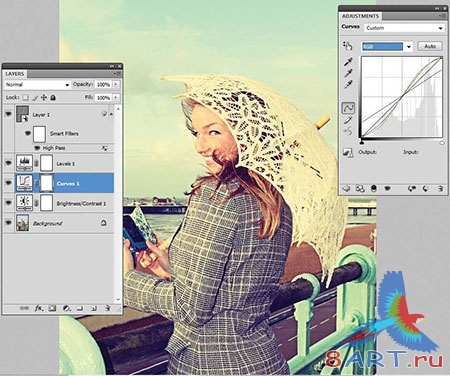Open the RGB channel dropdown
450x376 pixels.
point(387,47)
